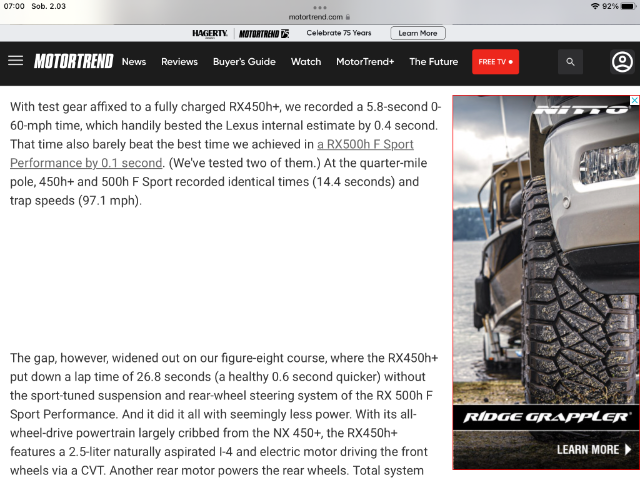This screenshot has width=640, height=480.
Task: Click the Celebrate 75 Years banner text
Action: (339, 33)
